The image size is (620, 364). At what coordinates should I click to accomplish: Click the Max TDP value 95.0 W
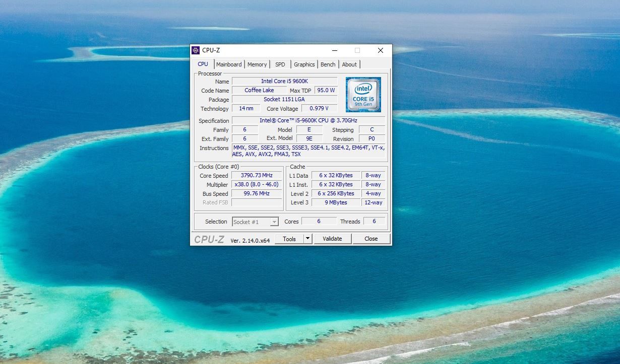click(x=326, y=91)
